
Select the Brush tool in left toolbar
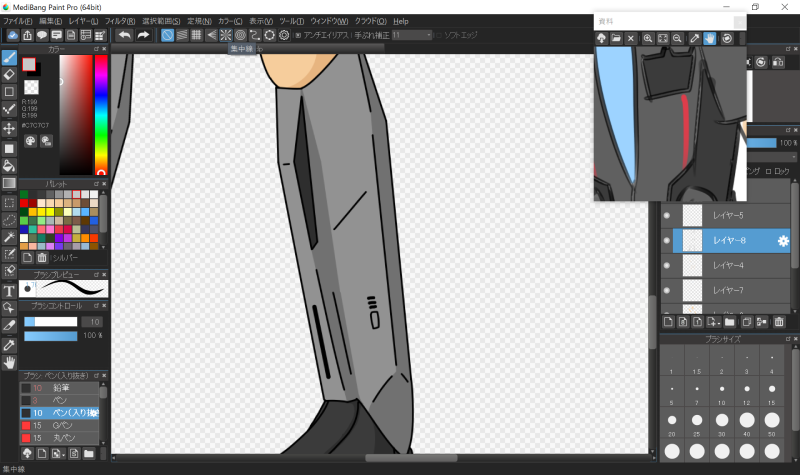9,58
